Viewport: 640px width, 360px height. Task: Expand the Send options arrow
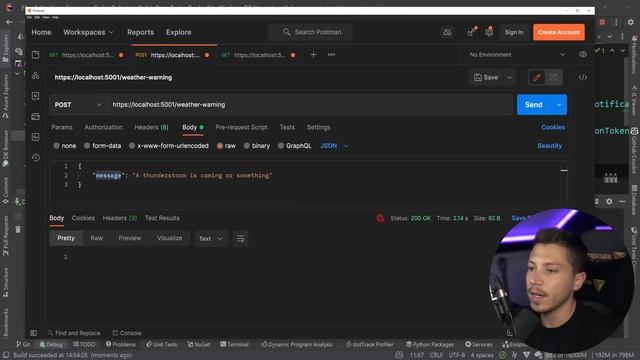coord(559,105)
